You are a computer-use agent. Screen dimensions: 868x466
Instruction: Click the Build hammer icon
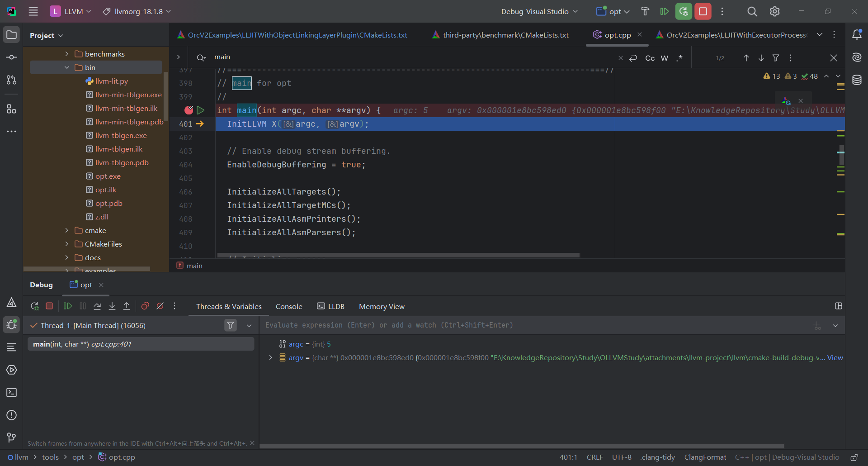pyautogui.click(x=645, y=11)
